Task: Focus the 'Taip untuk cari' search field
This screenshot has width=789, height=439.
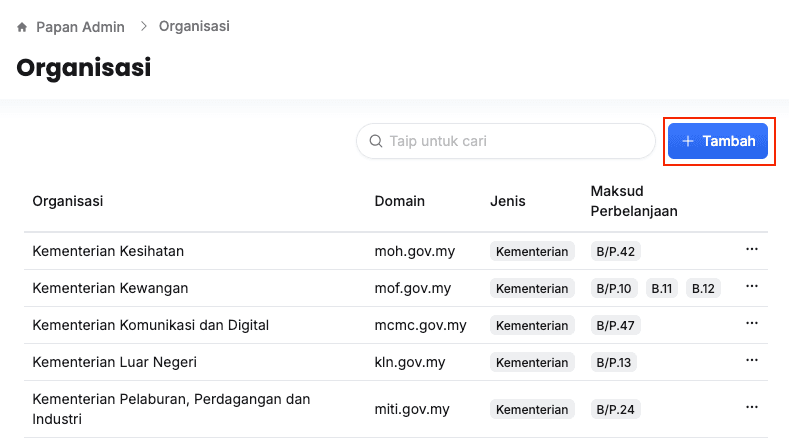Action: click(515, 141)
